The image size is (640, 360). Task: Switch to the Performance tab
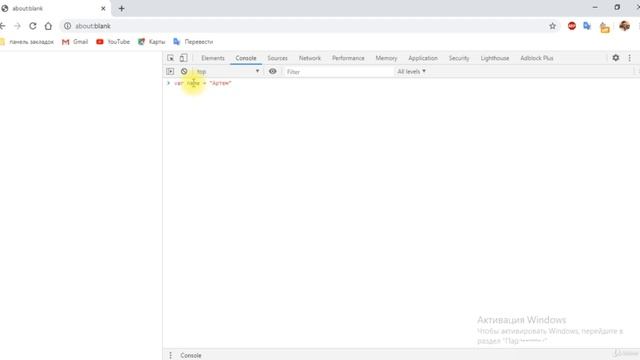348,58
